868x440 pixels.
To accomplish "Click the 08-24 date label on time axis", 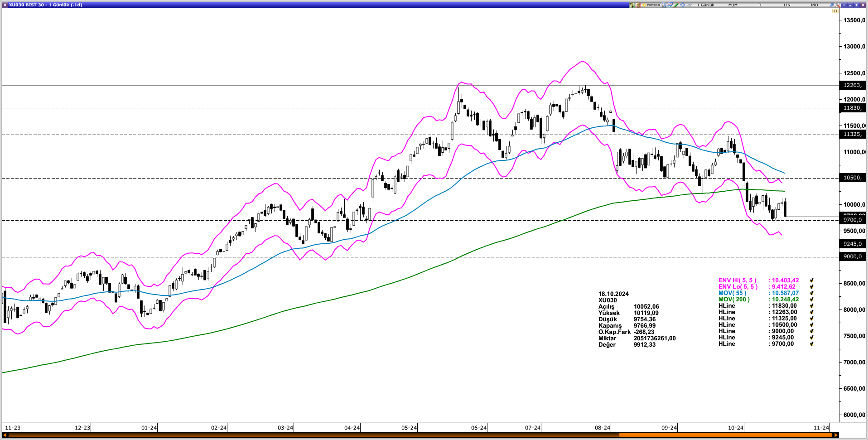I will [x=603, y=428].
